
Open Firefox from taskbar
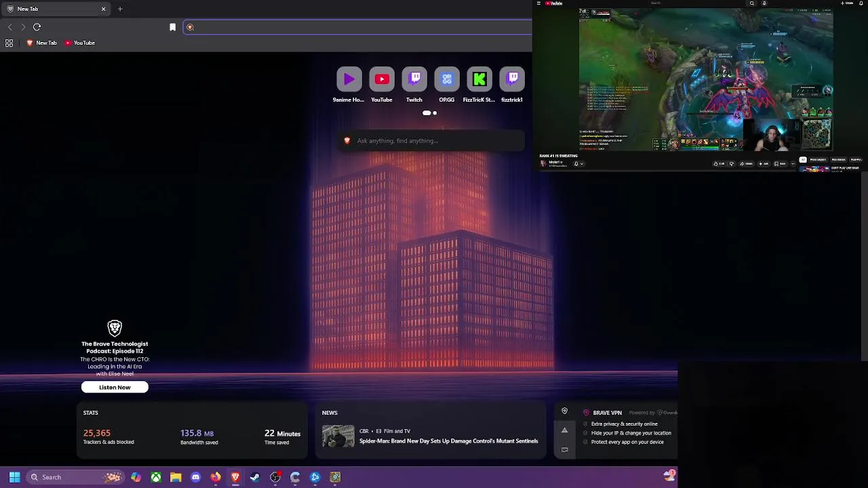point(216,477)
